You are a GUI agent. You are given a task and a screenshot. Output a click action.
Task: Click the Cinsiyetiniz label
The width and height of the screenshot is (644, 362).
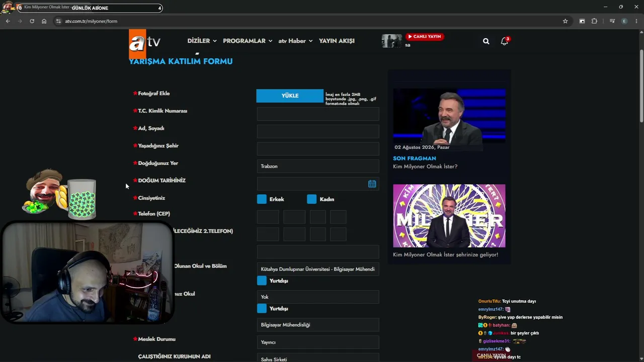(x=151, y=198)
